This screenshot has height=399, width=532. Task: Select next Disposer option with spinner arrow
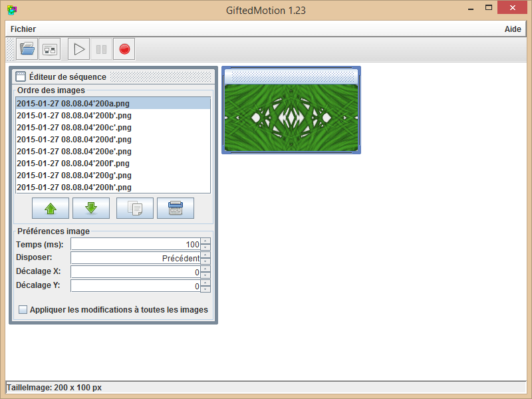pos(205,255)
